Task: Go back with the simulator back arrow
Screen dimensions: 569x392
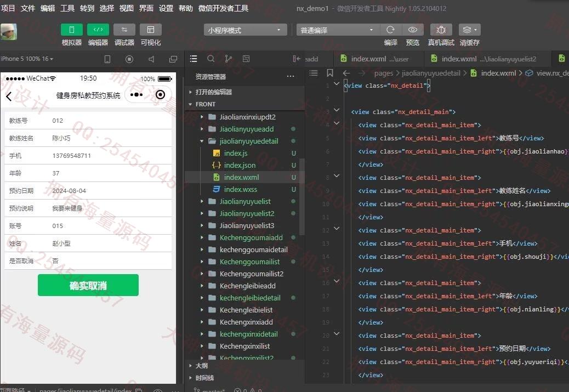Action: click(x=9, y=96)
